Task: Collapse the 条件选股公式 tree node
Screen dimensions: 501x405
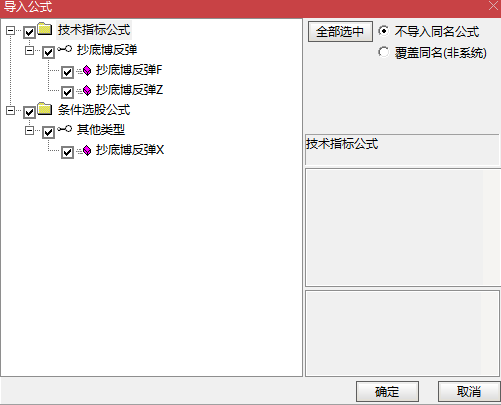Action: [10, 111]
